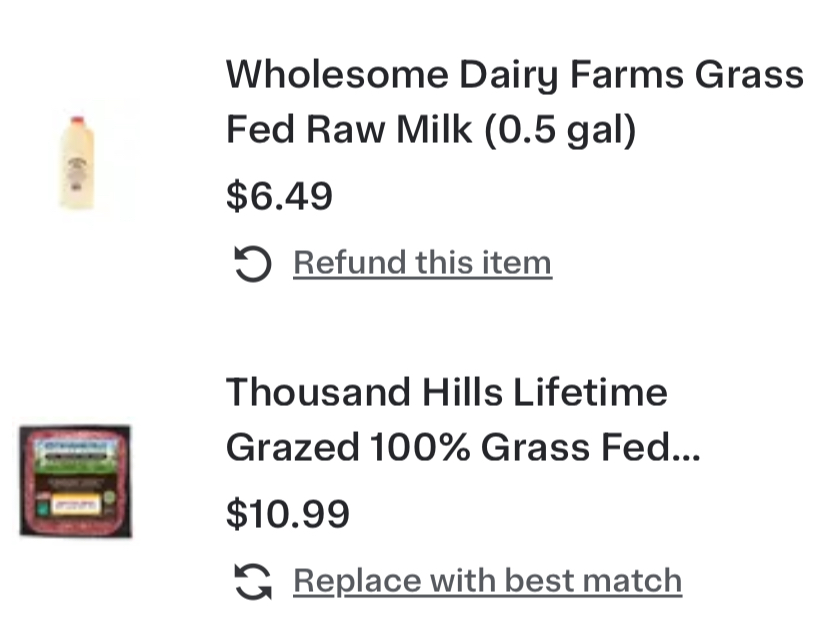Screen dimensions: 828x624
Task: Click the "Thousand Hills Lifetime" title line
Action: (446, 391)
